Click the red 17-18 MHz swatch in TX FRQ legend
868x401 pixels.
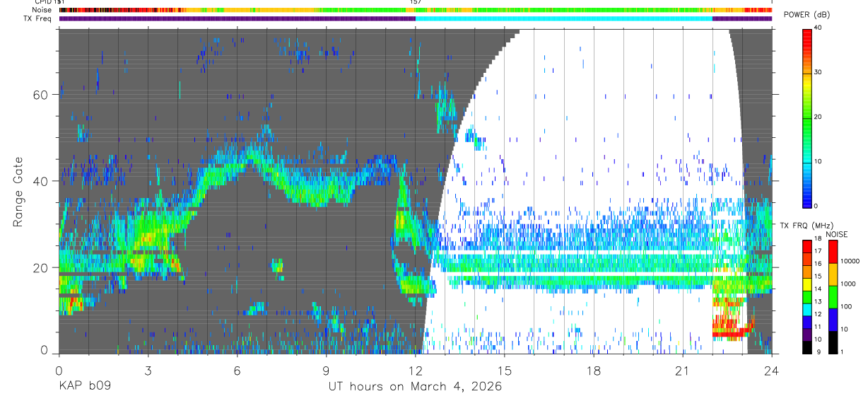click(x=807, y=246)
